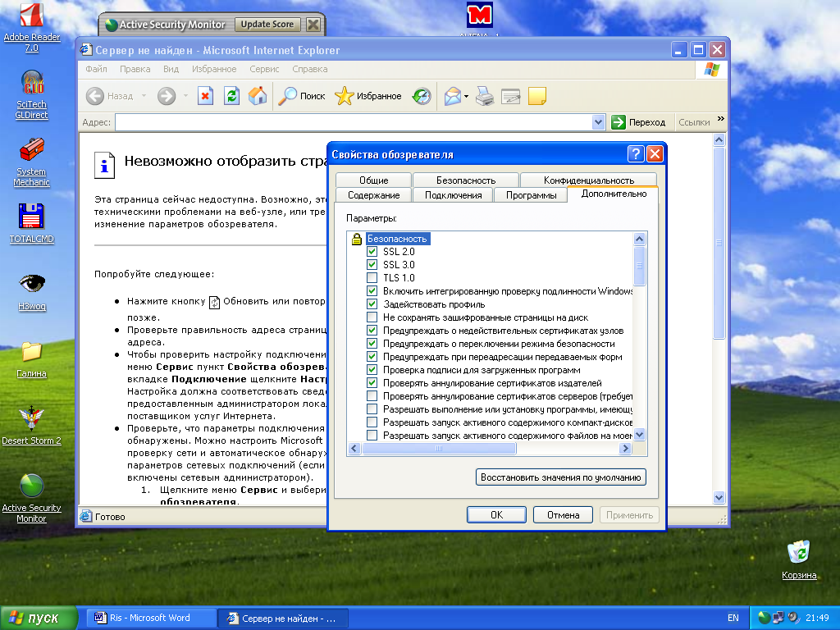Open Избранное favorites star in toolbar

tap(368, 97)
